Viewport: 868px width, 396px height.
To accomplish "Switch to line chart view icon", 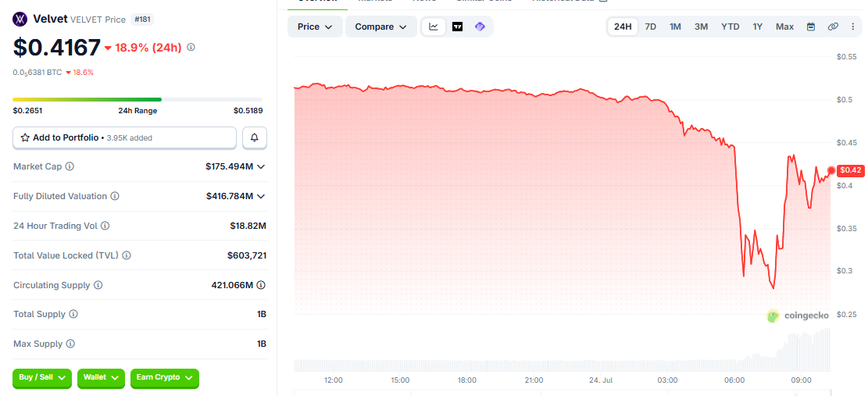I will [x=434, y=27].
